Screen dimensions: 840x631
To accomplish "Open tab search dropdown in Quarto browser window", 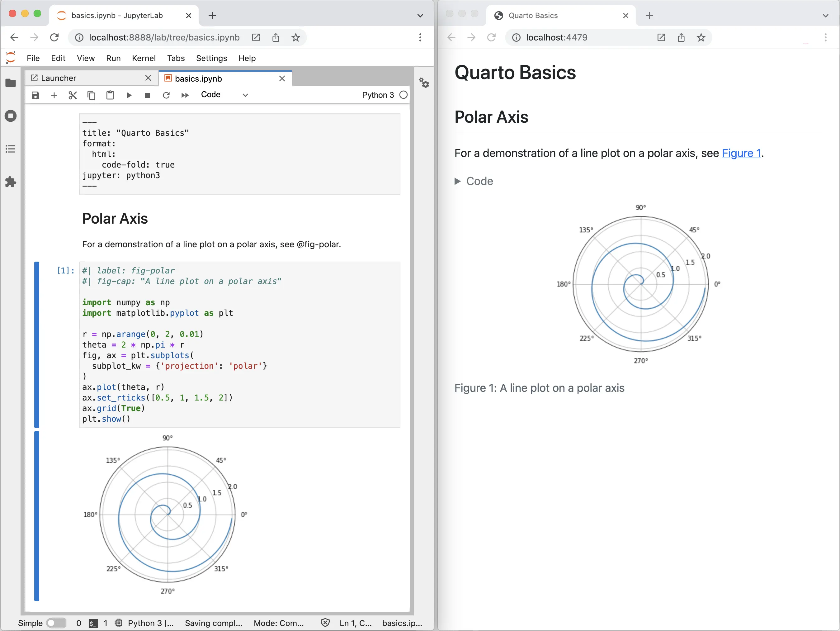I will pos(826,16).
